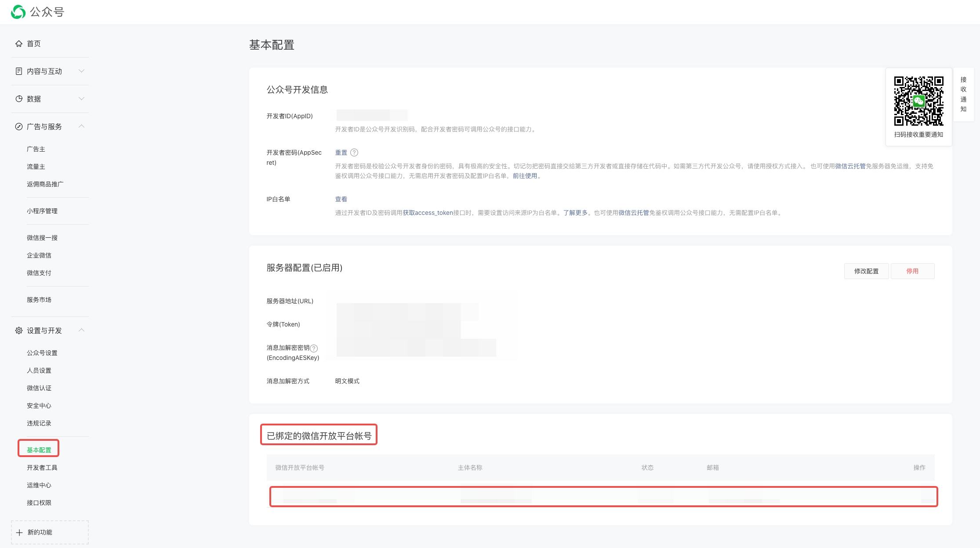Click the gear icon beside 设置与开发
Screen dimensions: 980x548
pyautogui.click(x=19, y=330)
